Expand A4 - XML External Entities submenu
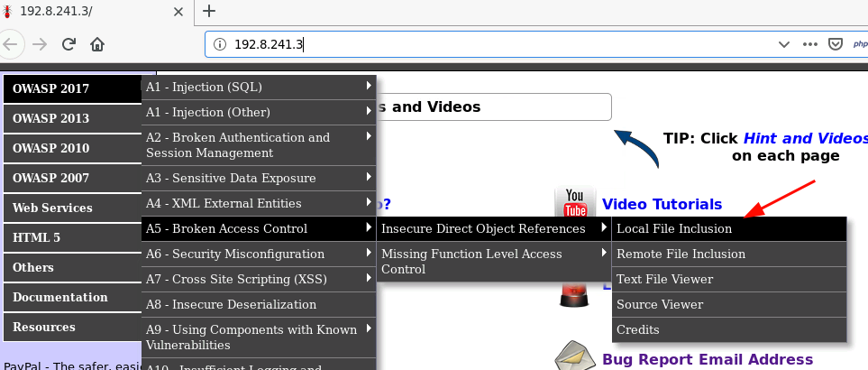 pos(259,204)
